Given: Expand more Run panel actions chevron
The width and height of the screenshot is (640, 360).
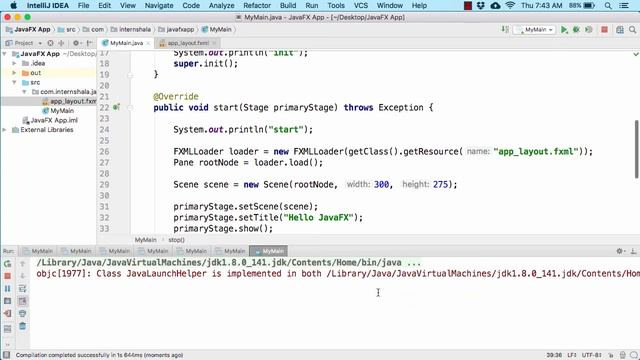Looking at the screenshot, I should pyautogui.click(x=7, y=344).
